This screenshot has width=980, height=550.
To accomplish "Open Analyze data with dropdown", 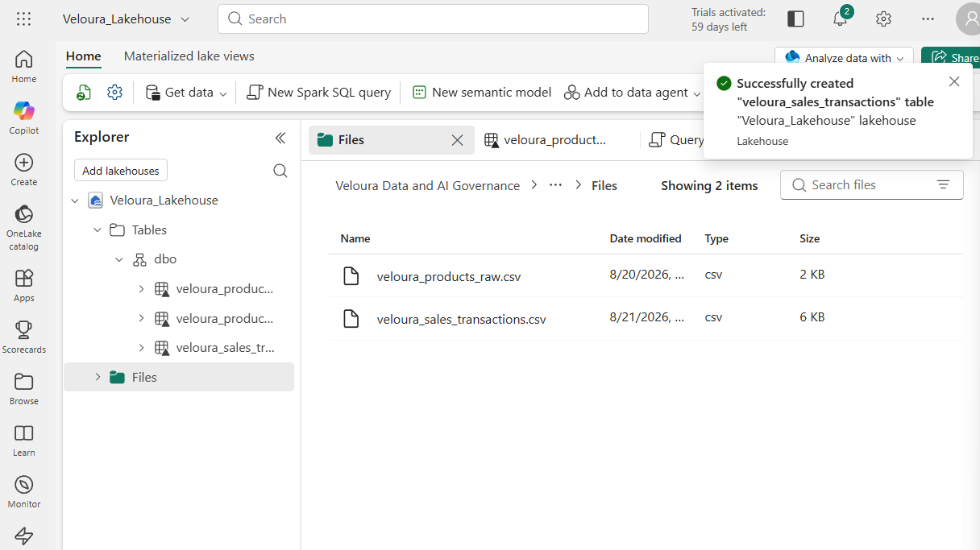I will click(x=844, y=58).
